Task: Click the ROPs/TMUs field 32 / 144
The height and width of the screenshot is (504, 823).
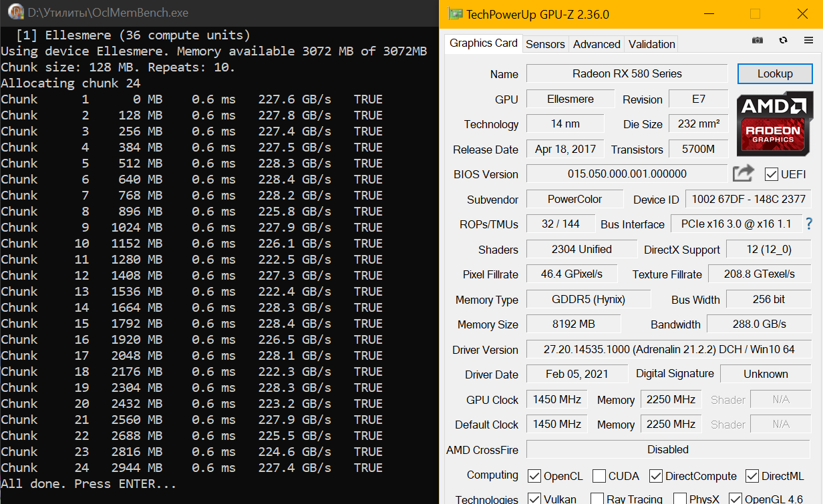Action: [x=560, y=224]
